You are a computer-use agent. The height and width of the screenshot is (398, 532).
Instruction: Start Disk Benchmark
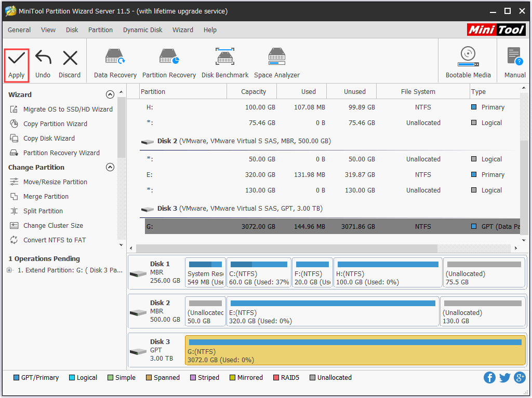click(x=225, y=63)
